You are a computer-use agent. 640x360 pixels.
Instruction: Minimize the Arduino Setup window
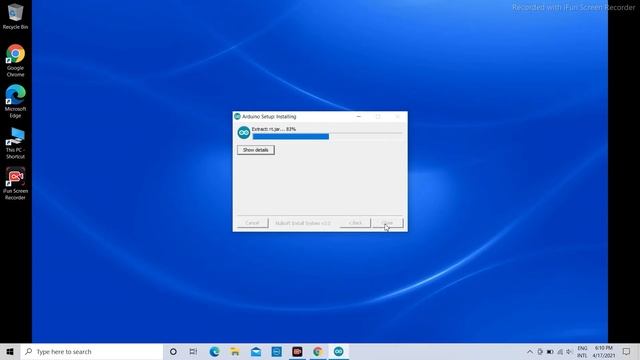point(359,117)
